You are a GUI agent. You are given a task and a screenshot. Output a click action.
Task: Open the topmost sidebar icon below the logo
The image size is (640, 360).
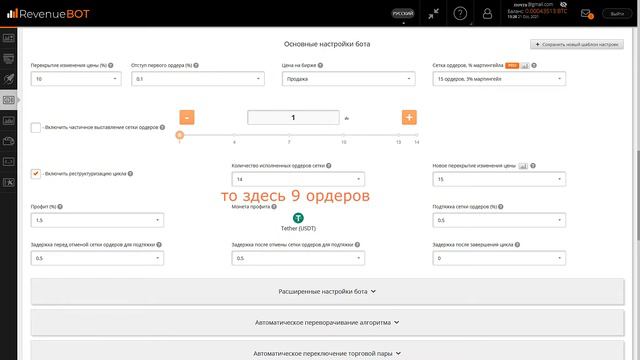9,38
